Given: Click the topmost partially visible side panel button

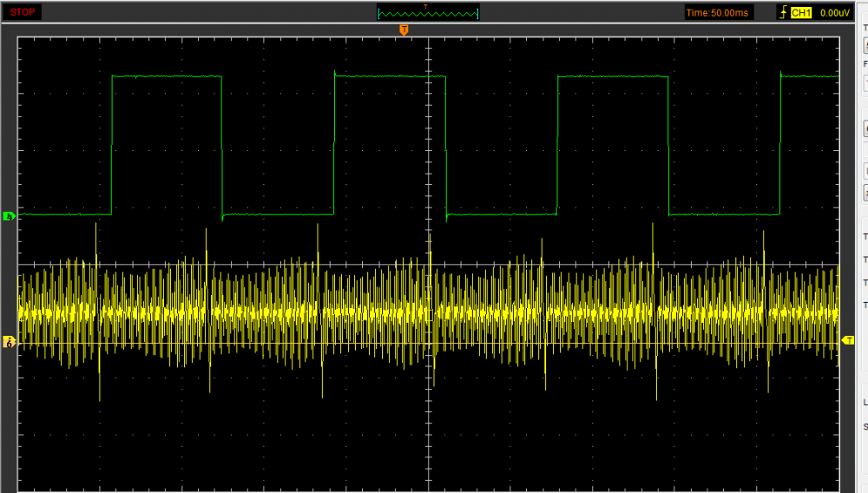Looking at the screenshot, I should [x=865, y=45].
